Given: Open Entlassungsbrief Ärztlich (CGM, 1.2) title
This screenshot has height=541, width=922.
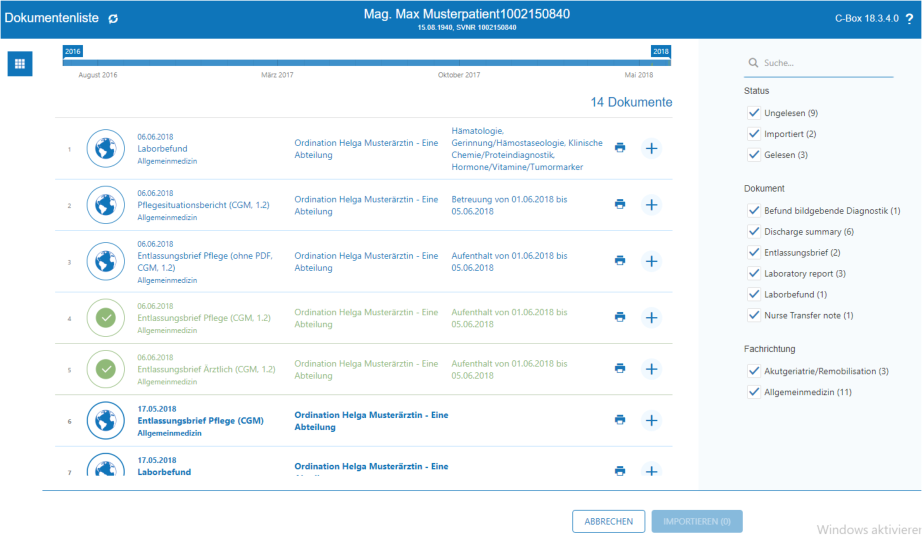Looking at the screenshot, I should point(206,369).
